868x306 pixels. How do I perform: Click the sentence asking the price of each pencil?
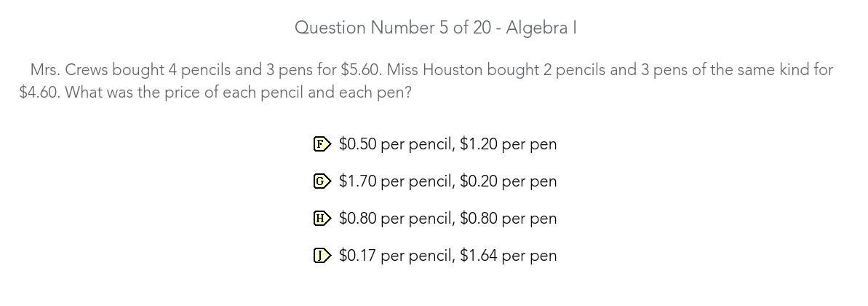(239, 92)
